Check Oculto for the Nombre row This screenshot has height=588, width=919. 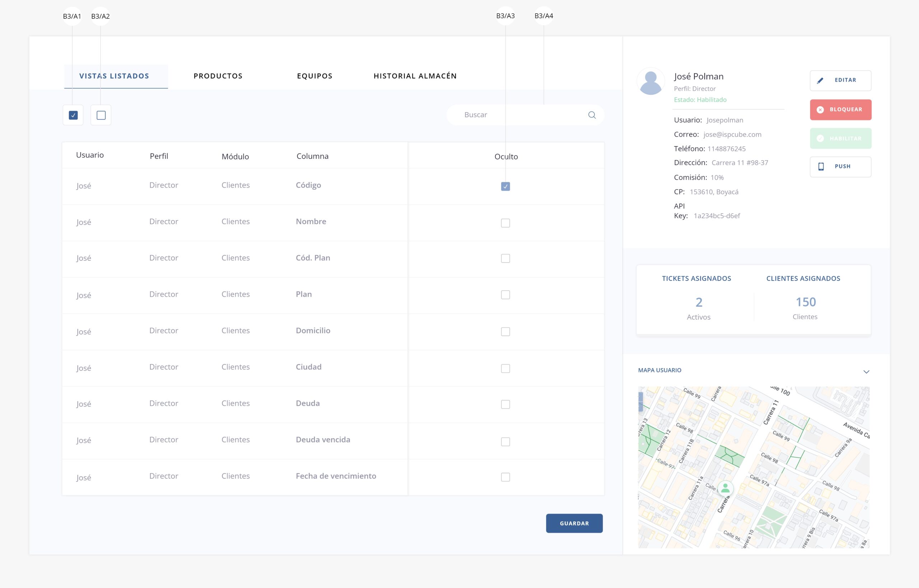pyautogui.click(x=505, y=223)
